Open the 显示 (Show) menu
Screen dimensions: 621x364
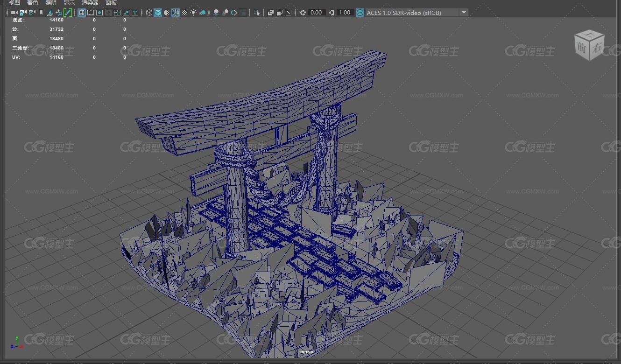[x=69, y=3]
